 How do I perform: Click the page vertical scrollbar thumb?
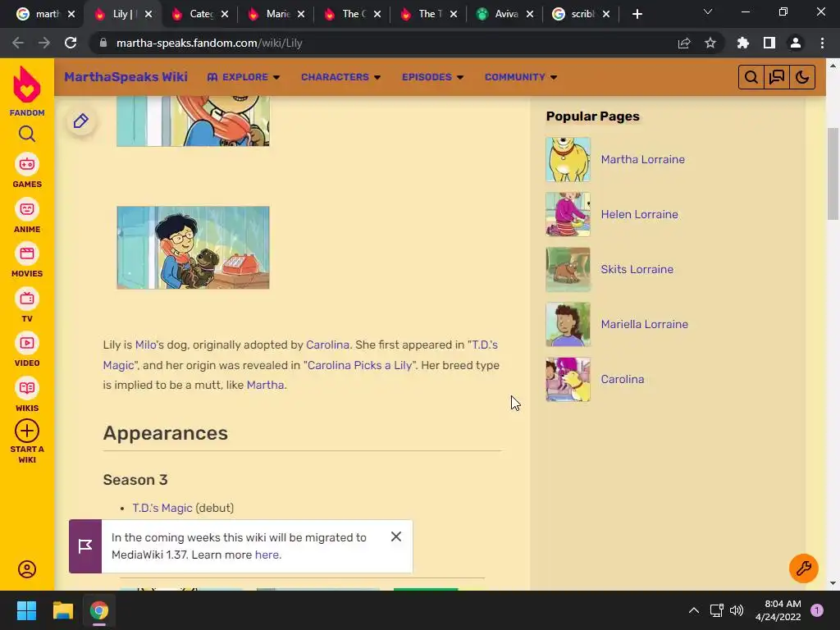tap(833, 174)
